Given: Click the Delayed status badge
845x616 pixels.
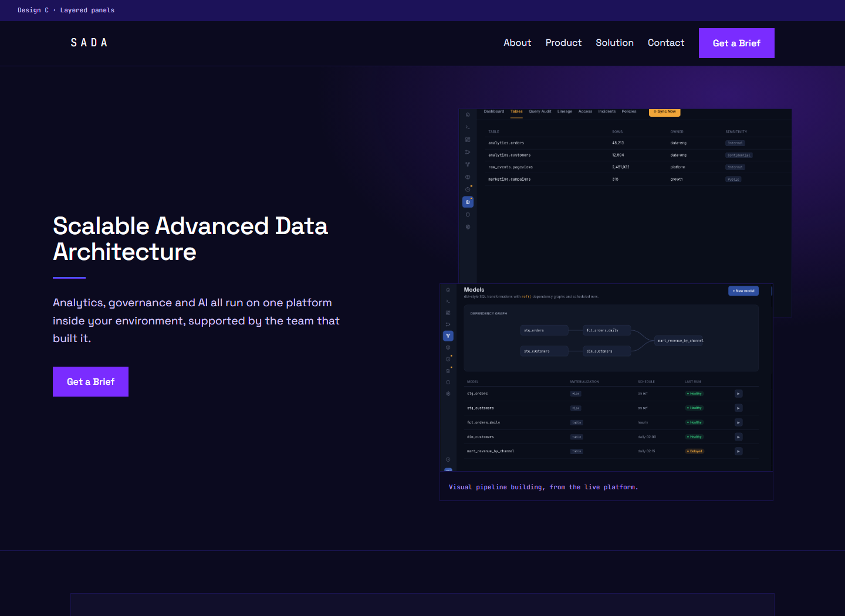Looking at the screenshot, I should point(695,451).
